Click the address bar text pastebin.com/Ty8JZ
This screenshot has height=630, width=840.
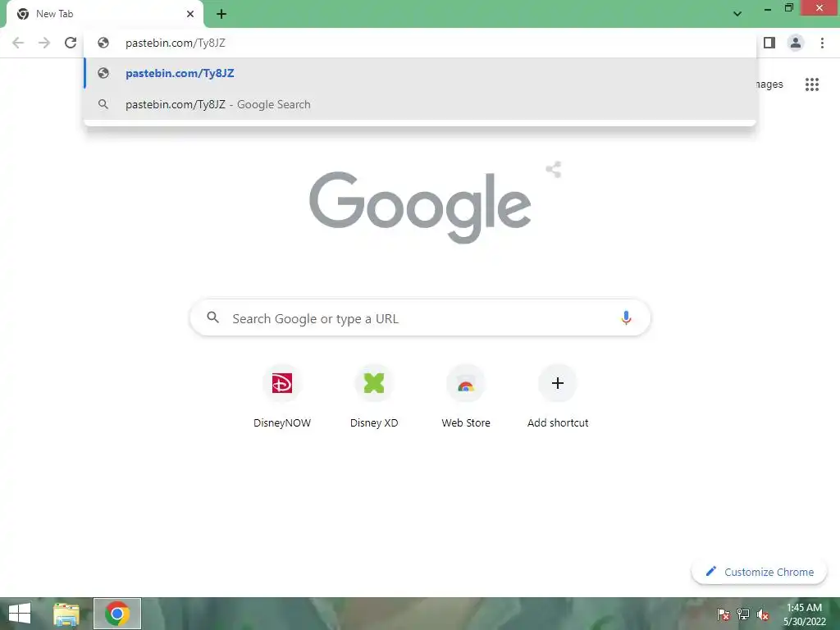click(176, 43)
